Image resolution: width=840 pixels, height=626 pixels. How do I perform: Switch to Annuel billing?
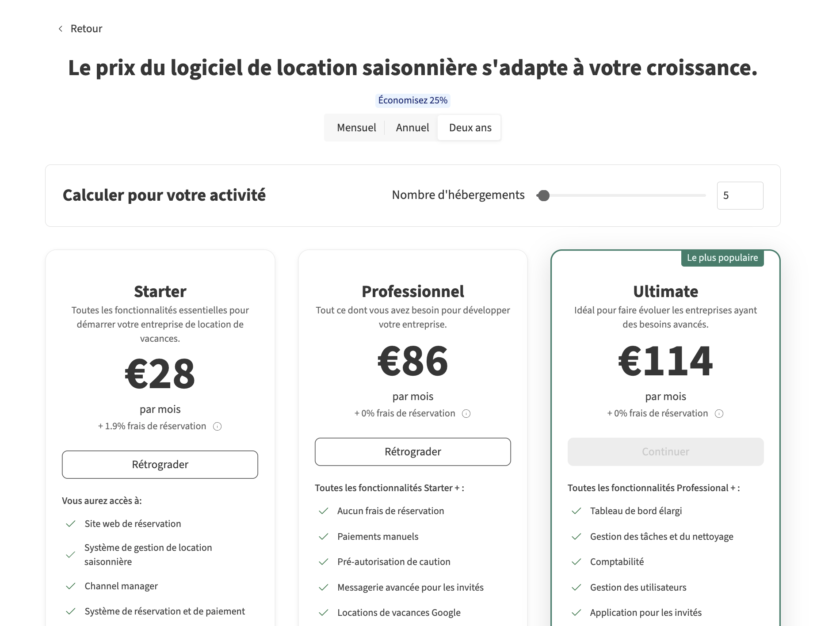(412, 127)
